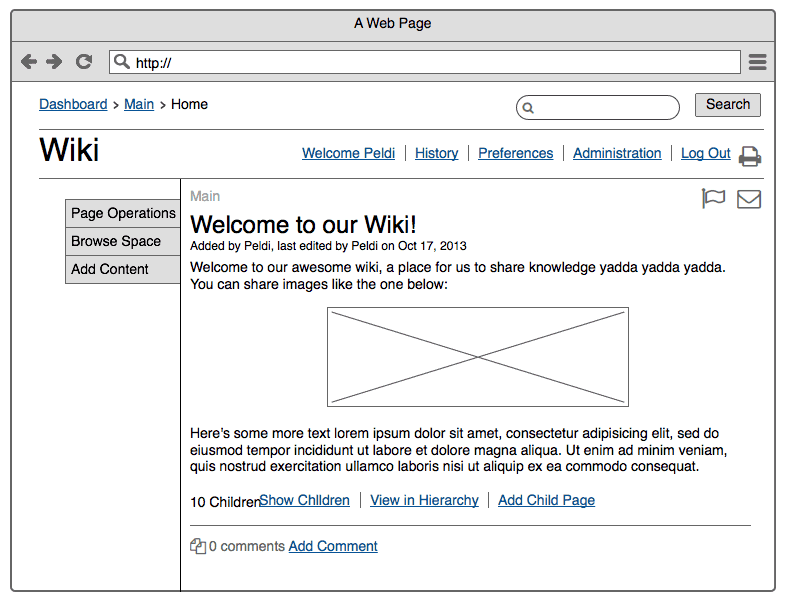Viewport: 800px width, 600px height.
Task: Open the Administration page
Action: point(617,153)
